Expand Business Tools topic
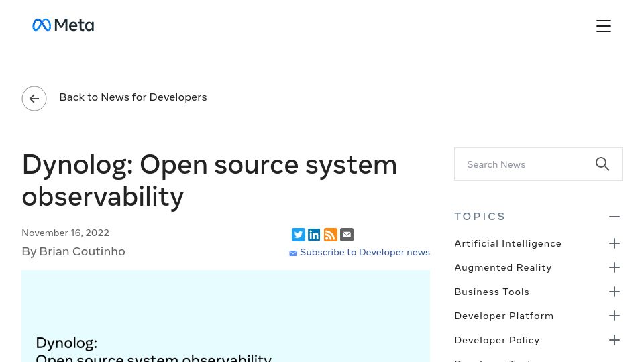644x362 pixels. pyautogui.click(x=614, y=292)
